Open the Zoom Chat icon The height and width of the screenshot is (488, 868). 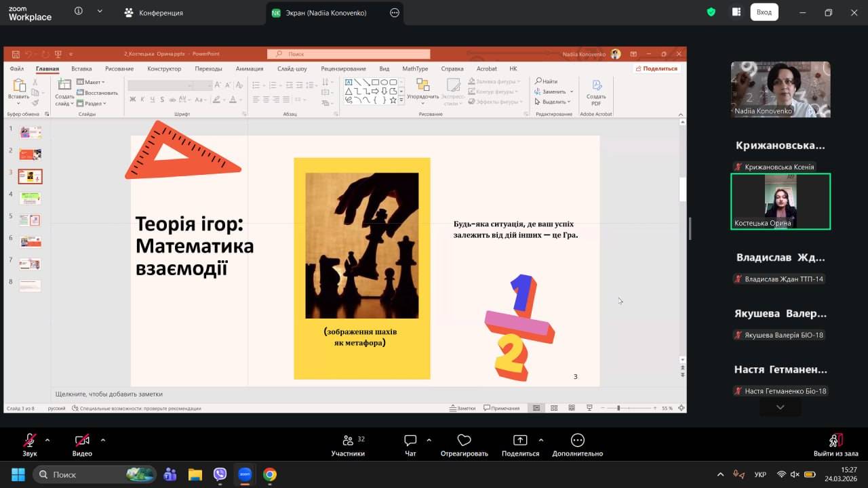pyautogui.click(x=410, y=441)
